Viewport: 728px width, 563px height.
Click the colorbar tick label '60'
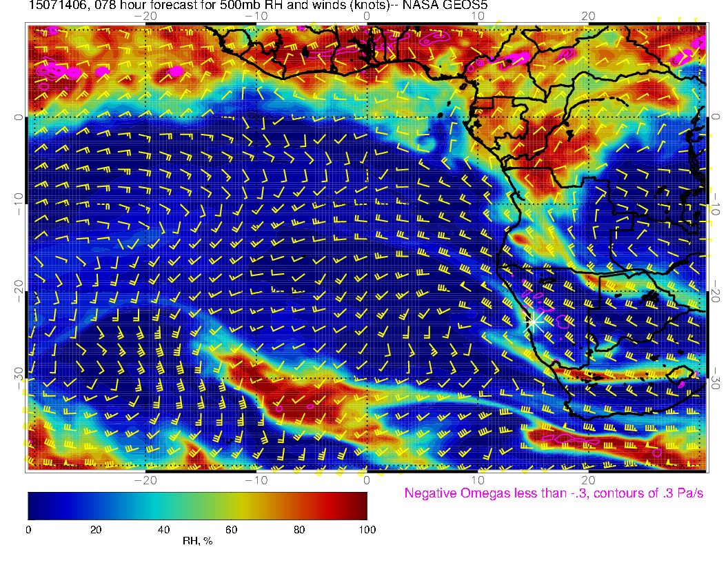[x=231, y=530]
